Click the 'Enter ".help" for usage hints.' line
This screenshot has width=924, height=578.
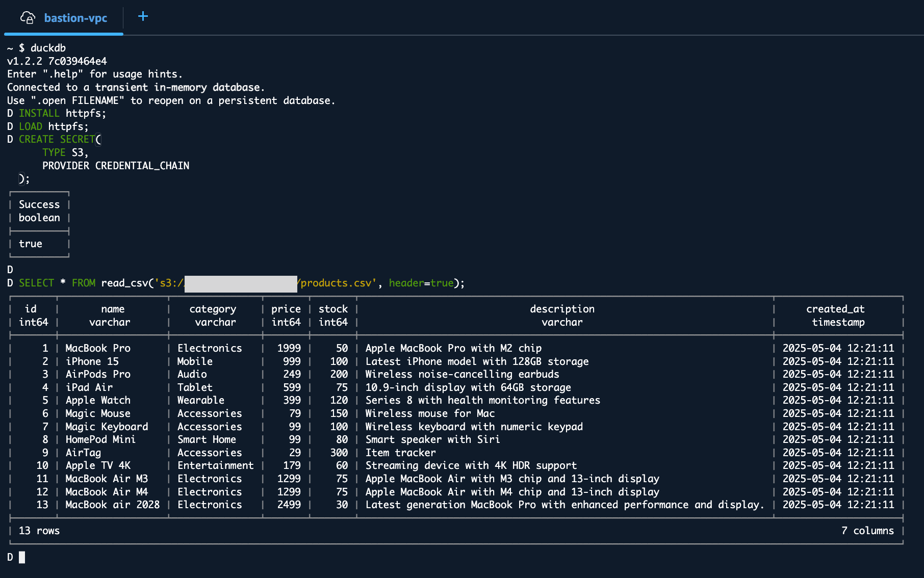pos(95,74)
